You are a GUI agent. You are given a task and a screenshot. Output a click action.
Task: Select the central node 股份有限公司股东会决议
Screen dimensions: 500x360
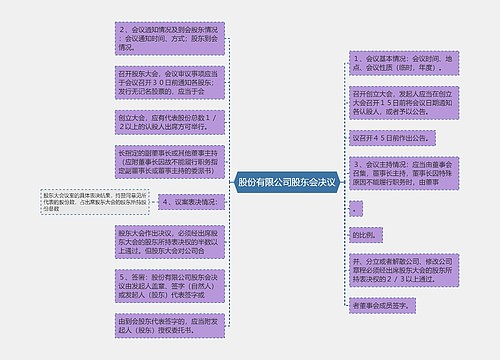pyautogui.click(x=287, y=182)
